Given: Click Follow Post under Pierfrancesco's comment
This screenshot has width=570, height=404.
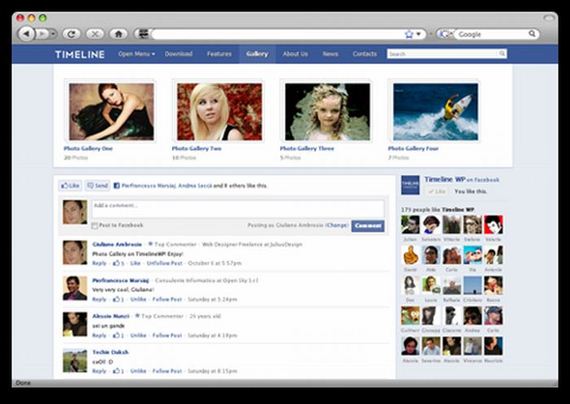Looking at the screenshot, I should 167,299.
